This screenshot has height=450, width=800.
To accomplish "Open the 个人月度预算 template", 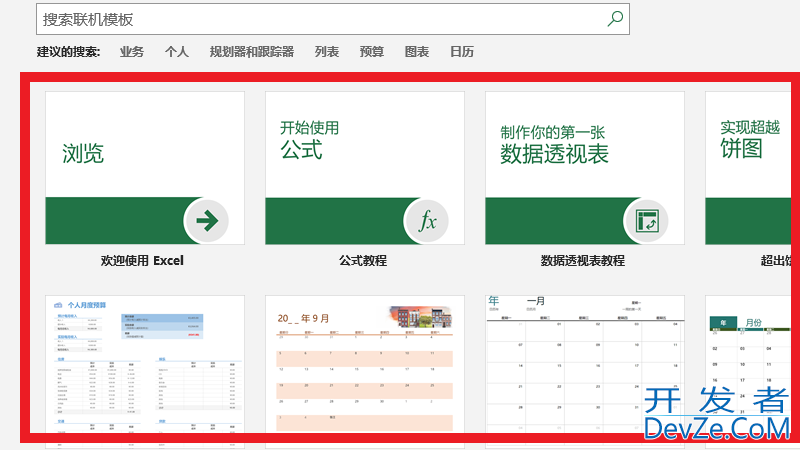I will click(x=145, y=364).
